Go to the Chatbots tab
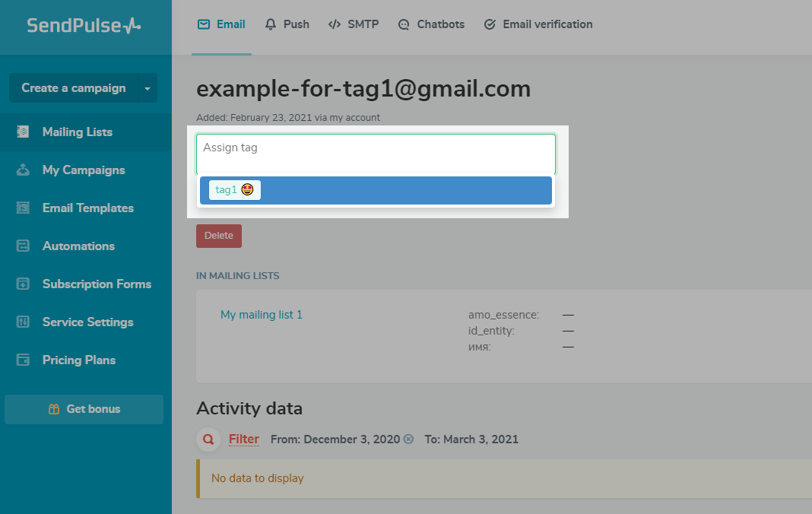This screenshot has height=514, width=812. tap(431, 24)
